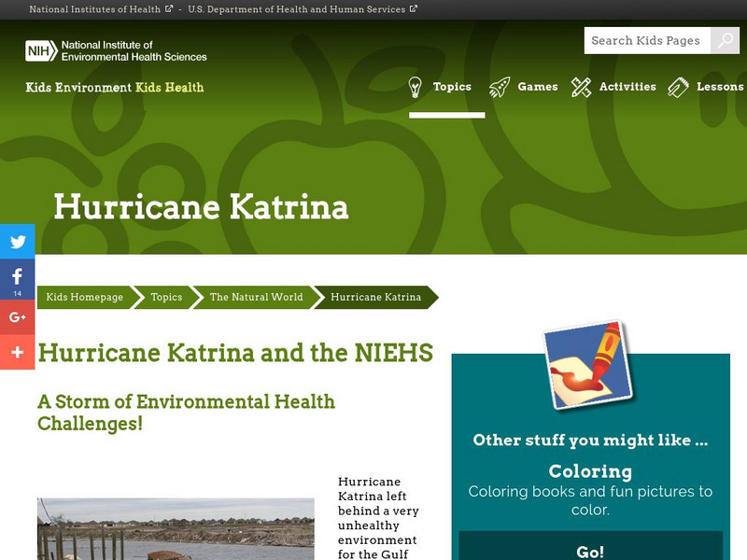This screenshot has width=747, height=560.
Task: Open the Lessons menu item
Action: coord(720,87)
